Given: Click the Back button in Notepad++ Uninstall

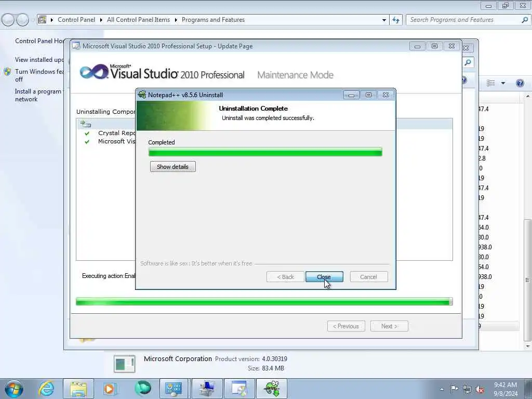Looking at the screenshot, I should [285, 277].
